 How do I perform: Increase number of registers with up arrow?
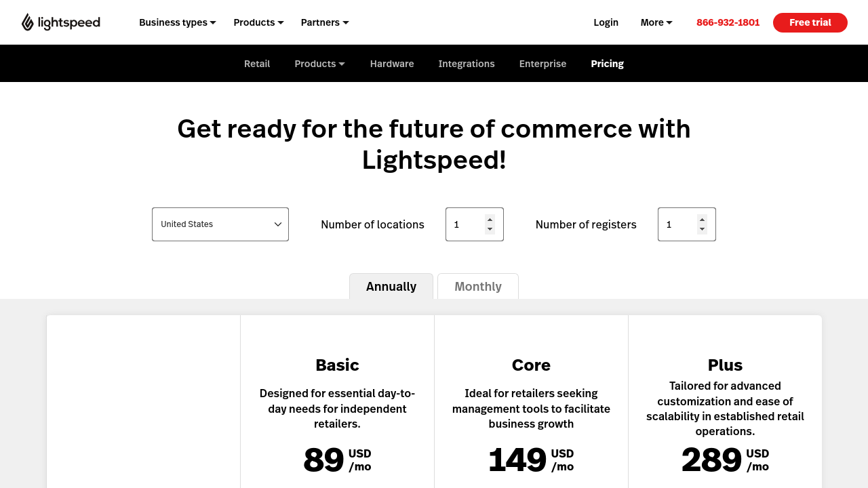(x=702, y=220)
